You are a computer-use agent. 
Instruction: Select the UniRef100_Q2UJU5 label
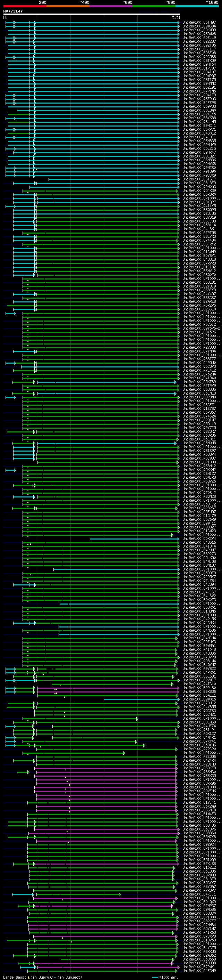pos(199,213)
